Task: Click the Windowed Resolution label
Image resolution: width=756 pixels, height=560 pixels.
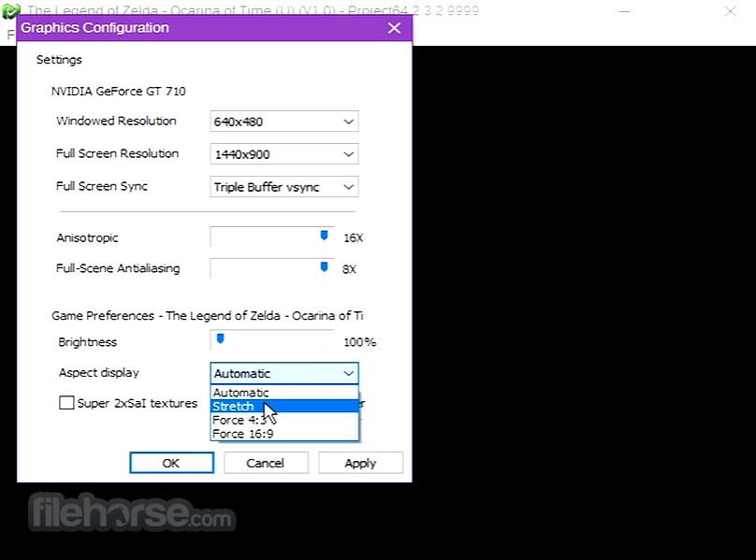Action: click(116, 121)
